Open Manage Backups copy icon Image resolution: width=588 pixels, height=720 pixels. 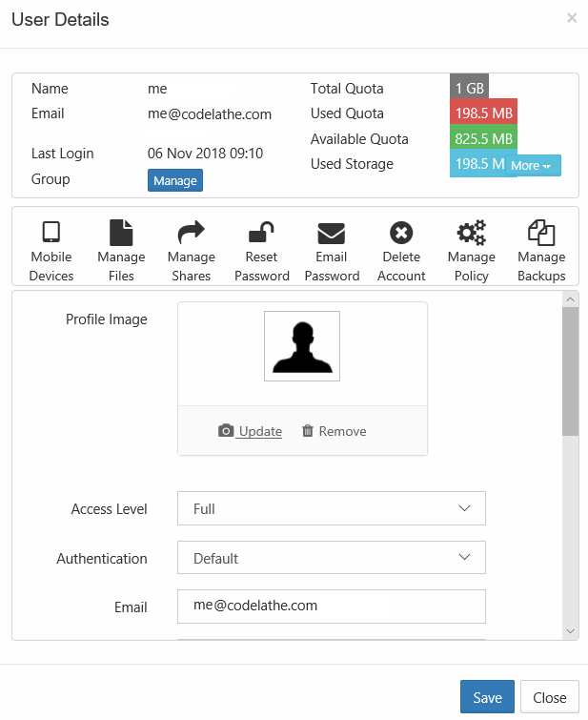pyautogui.click(x=541, y=233)
